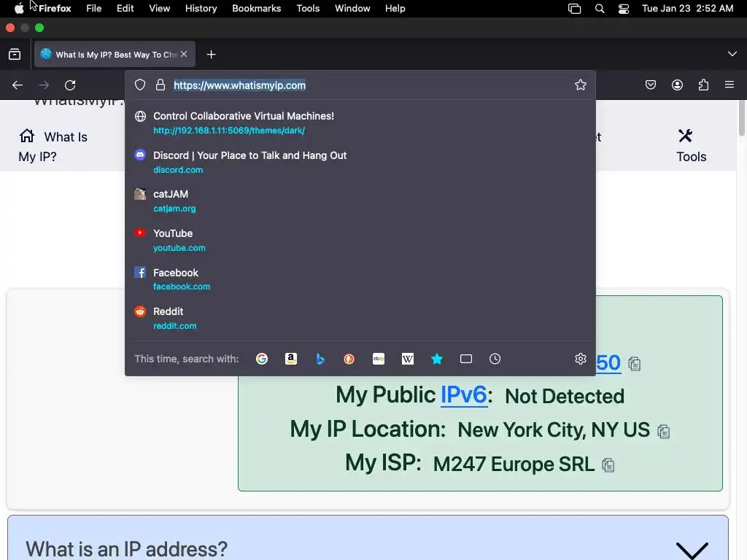Open the Reddit suggestion

click(x=360, y=319)
